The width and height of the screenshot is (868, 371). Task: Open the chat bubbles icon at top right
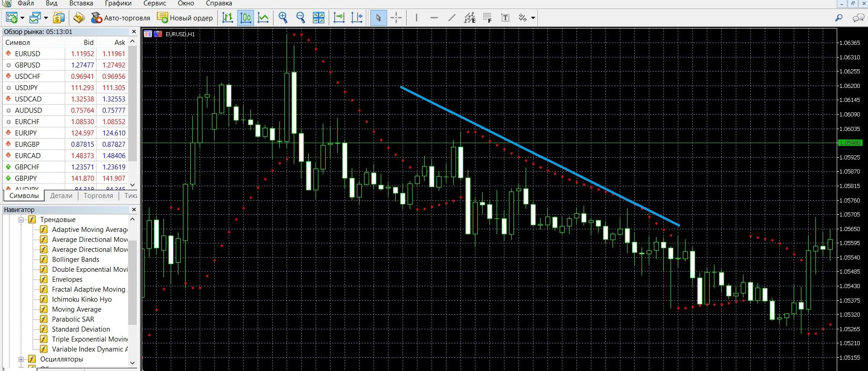tap(858, 18)
